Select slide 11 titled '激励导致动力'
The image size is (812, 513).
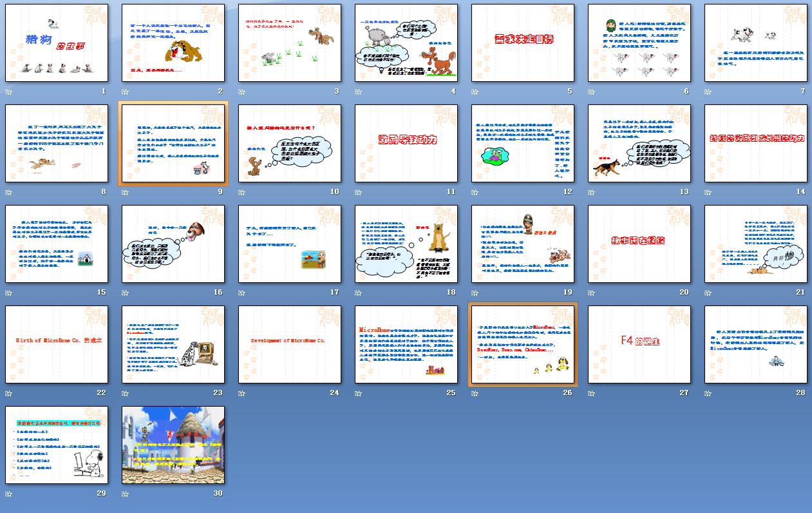[x=406, y=143]
